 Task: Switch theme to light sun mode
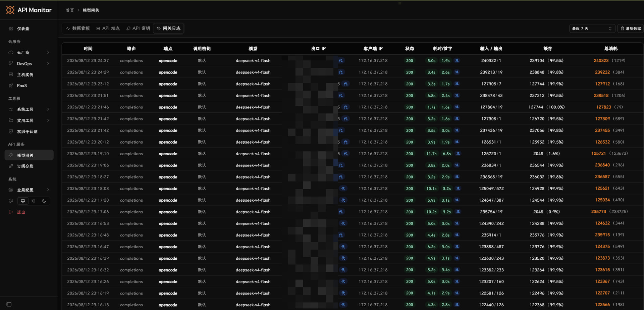tap(33, 201)
